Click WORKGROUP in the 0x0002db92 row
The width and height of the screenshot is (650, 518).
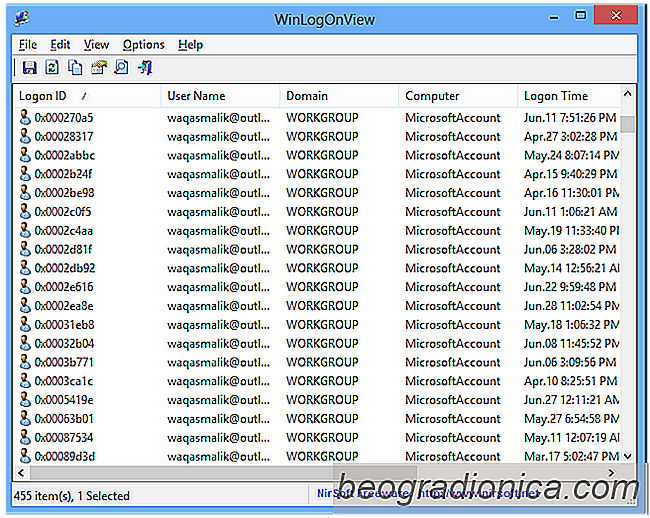[322, 268]
